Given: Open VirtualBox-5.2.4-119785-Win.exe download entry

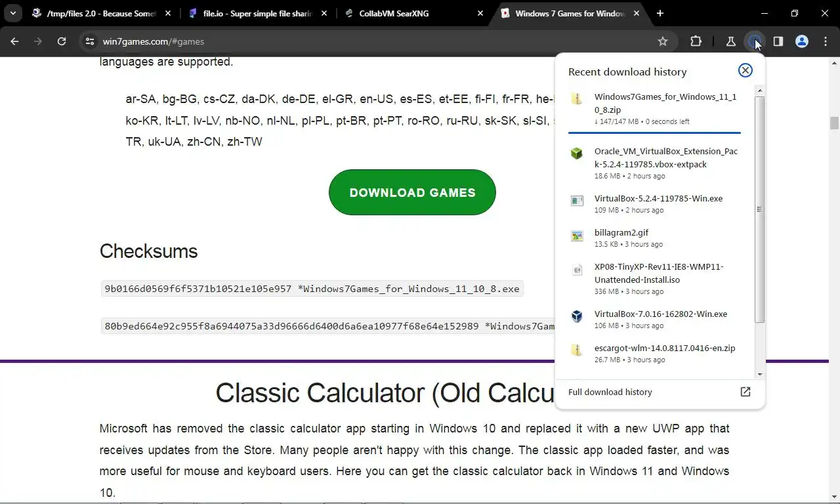Looking at the screenshot, I should [x=655, y=204].
